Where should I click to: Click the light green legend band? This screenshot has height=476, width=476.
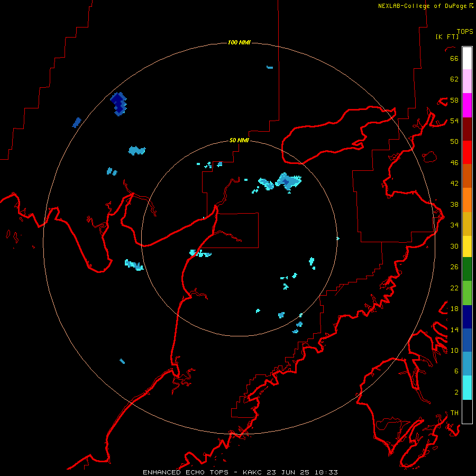[467, 293]
